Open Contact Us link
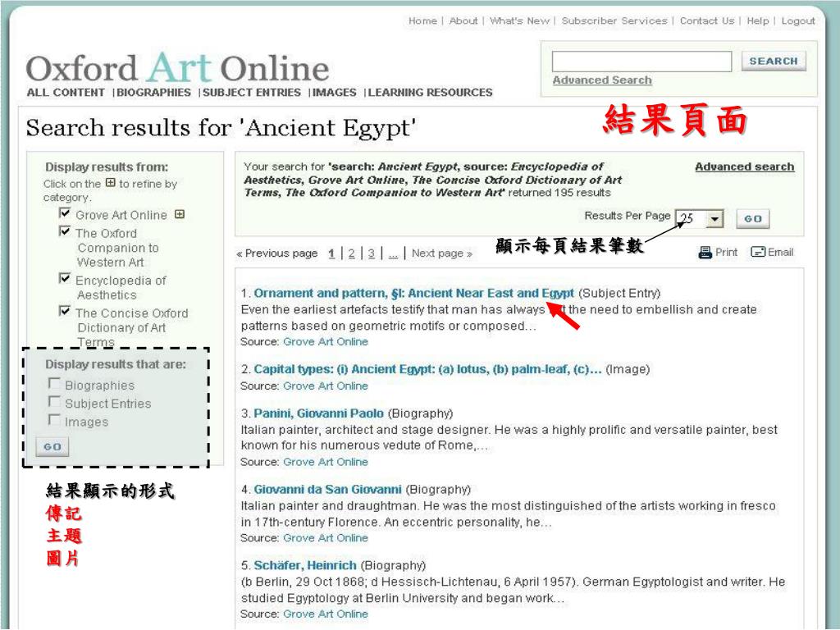The height and width of the screenshot is (630, 840). pyautogui.click(x=707, y=21)
